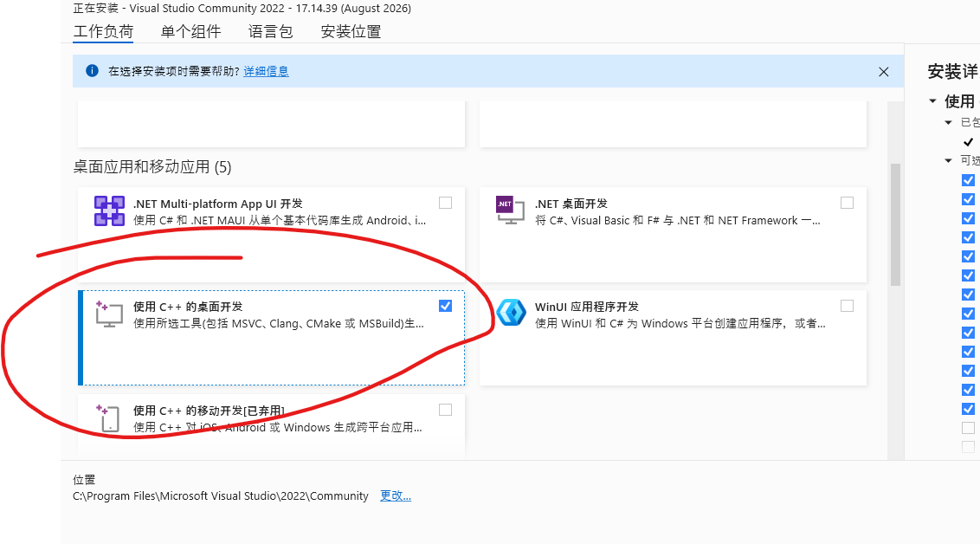Switch to the 工作负荷 tab
Image resolution: width=980 pixels, height=544 pixels.
pyautogui.click(x=103, y=31)
